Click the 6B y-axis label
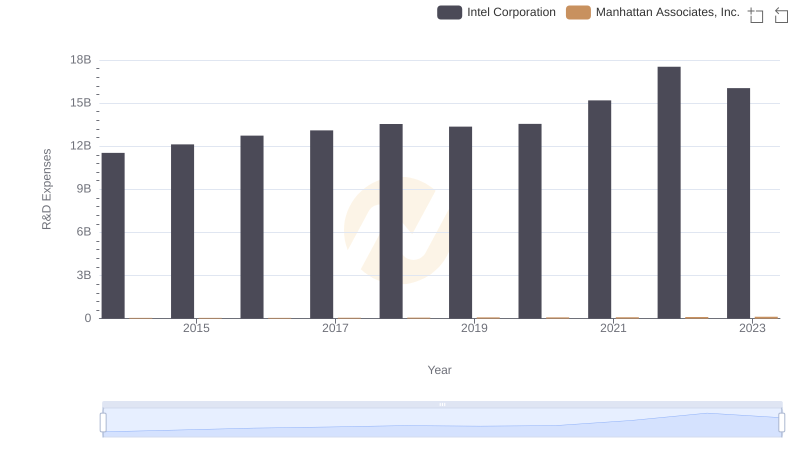Viewport: 800px width, 461px height. [x=84, y=232]
